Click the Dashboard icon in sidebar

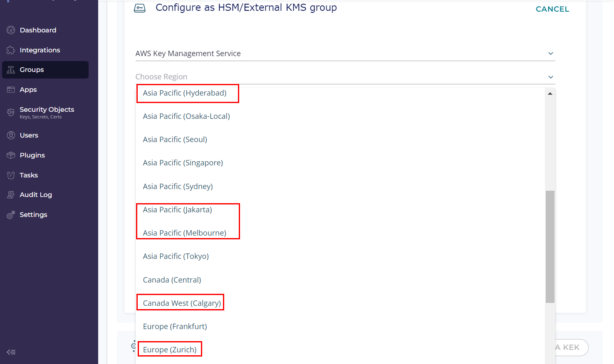[x=11, y=30]
